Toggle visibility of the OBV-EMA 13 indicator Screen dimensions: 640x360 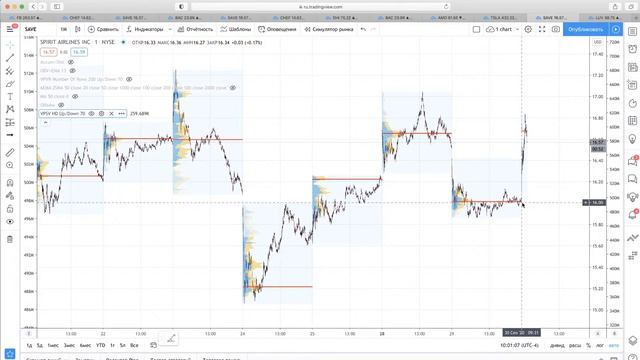73,71
